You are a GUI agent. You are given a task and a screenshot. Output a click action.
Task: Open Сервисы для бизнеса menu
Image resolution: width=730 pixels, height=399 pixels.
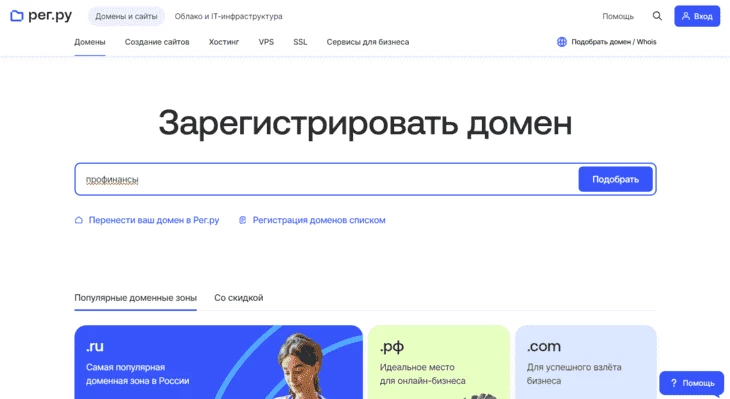coord(368,42)
